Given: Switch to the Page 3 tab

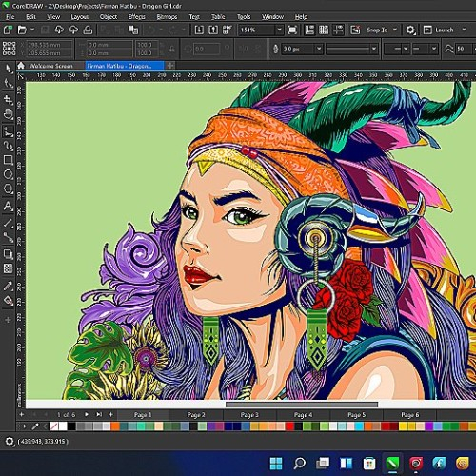Looking at the screenshot, I should pyautogui.click(x=249, y=415).
